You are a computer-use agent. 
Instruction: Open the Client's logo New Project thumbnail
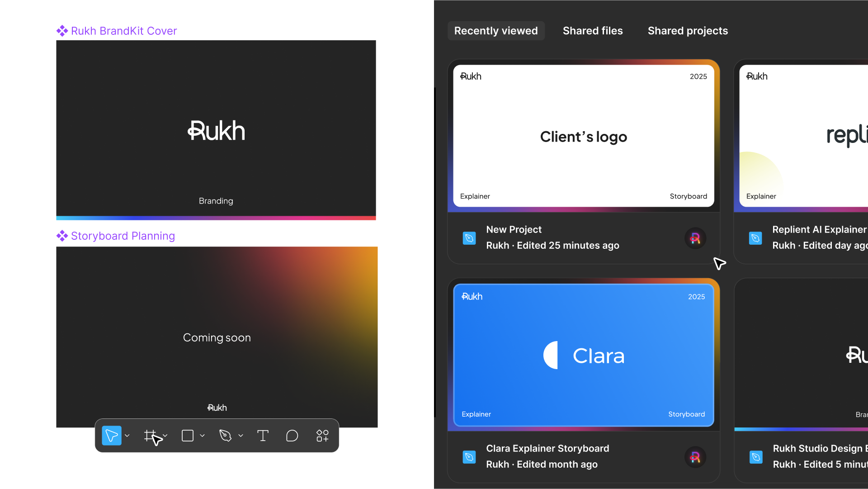tap(583, 136)
